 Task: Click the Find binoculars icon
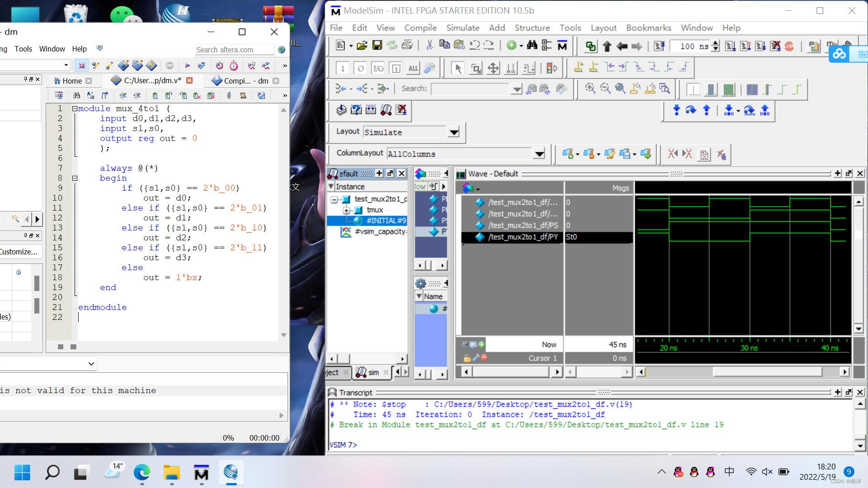(532, 45)
